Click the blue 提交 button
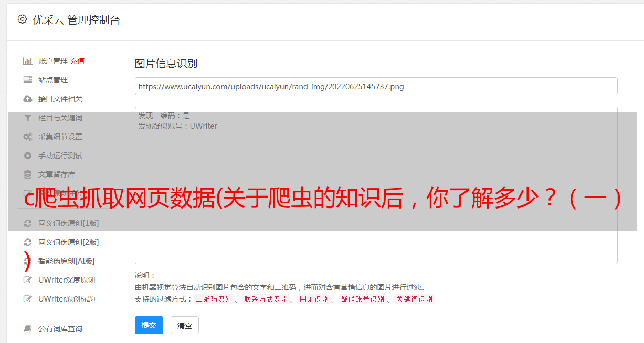644x343 pixels. pyautogui.click(x=149, y=325)
